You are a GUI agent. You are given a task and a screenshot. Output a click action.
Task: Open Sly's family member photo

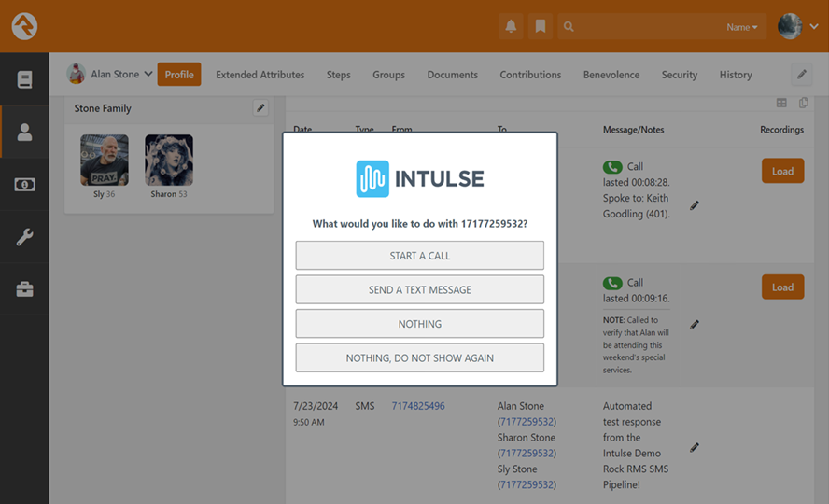click(x=105, y=161)
